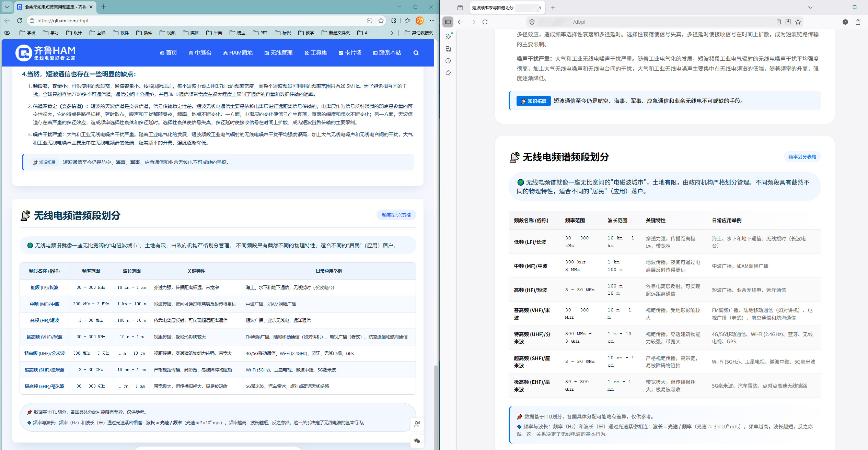Open reader view icon in right address bar
Image resolution: width=868 pixels, height=450 pixels.
(x=778, y=22)
